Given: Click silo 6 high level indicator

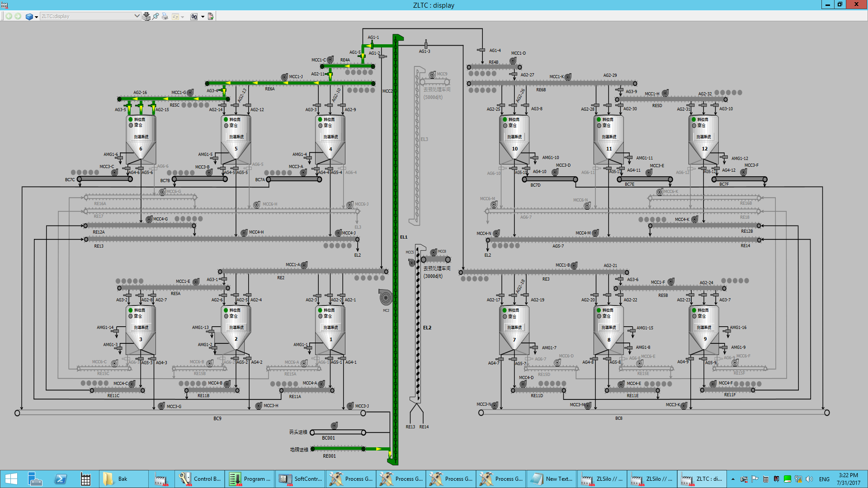Looking at the screenshot, I should point(131,120).
